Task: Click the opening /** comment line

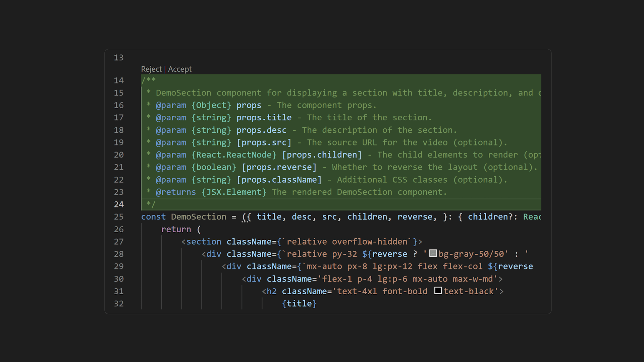Action: (149, 80)
